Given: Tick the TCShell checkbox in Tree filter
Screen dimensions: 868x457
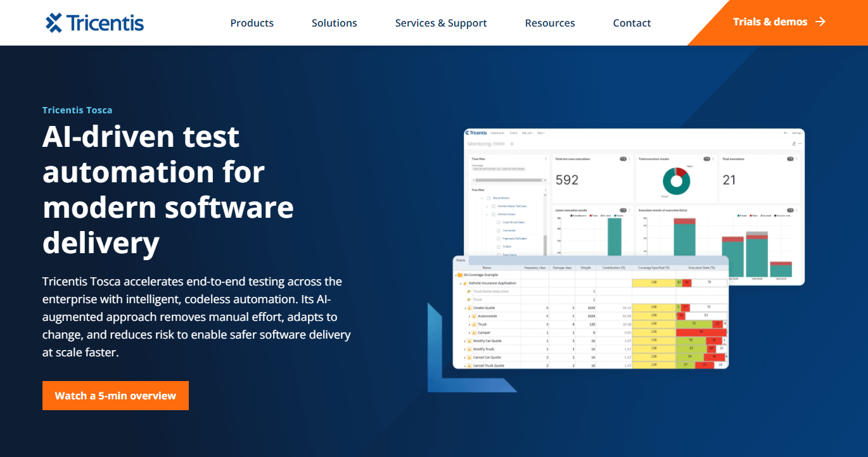Looking at the screenshot, I should point(499,247).
